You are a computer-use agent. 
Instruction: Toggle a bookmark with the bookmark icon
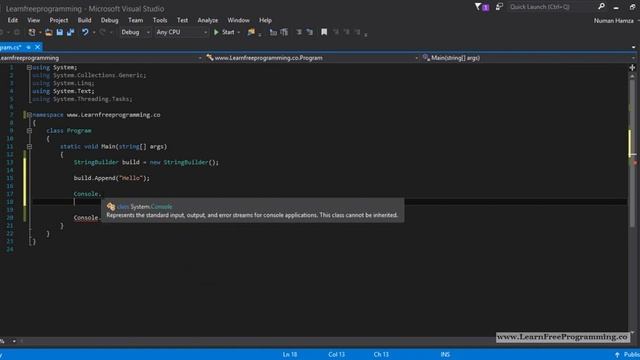pyautogui.click(x=324, y=32)
